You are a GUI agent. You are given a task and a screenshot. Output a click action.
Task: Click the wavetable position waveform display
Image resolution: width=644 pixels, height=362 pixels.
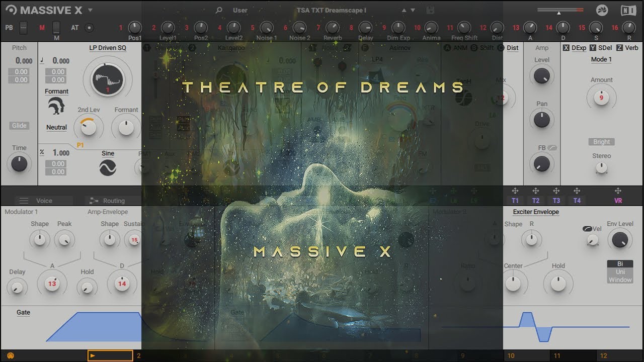107,80
